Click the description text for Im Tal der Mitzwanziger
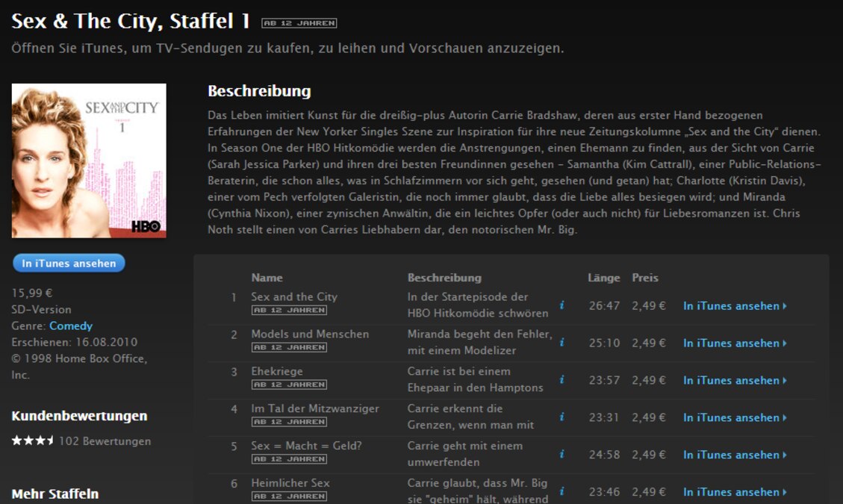Screen dimensions: 843x504 pos(470,417)
